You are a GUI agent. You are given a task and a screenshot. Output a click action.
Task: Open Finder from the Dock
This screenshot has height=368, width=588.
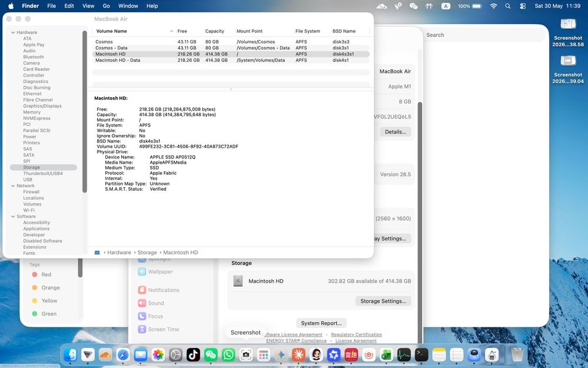click(70, 354)
